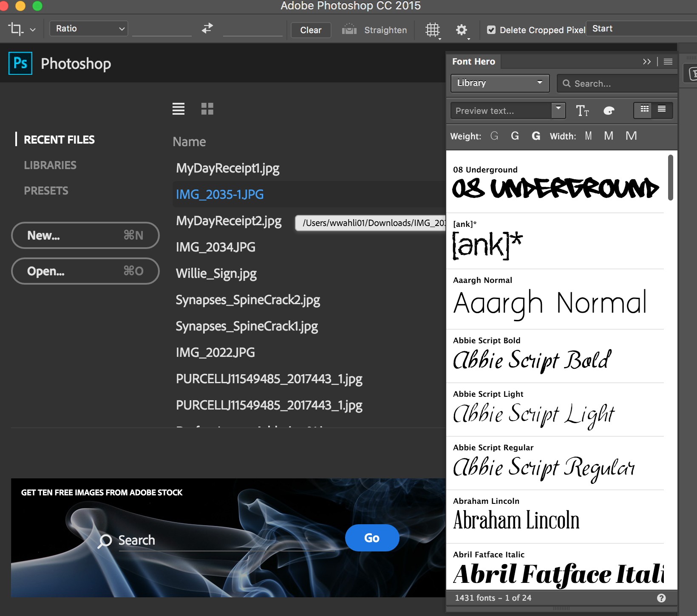
Task: Open IMG_2034.JPG recent file
Action: click(215, 247)
